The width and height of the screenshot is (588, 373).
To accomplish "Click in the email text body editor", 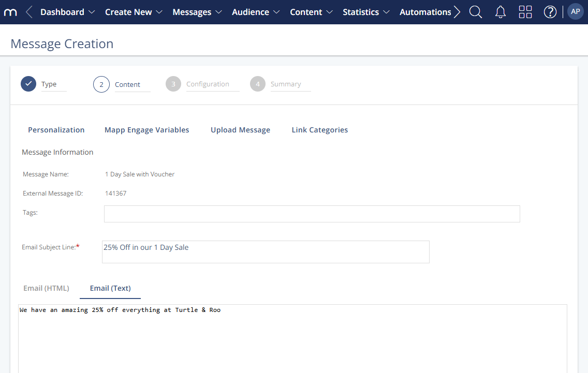I will (292, 338).
